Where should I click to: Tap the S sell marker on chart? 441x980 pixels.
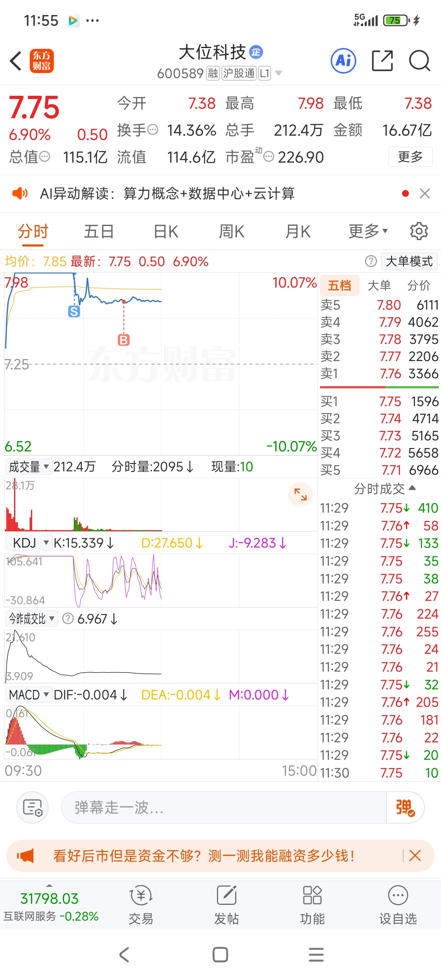(x=74, y=311)
